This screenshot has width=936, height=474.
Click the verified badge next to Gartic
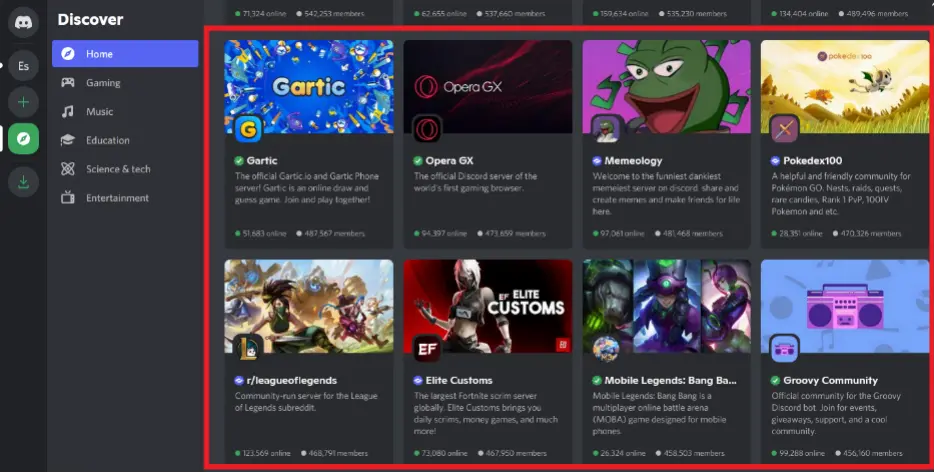(x=239, y=161)
